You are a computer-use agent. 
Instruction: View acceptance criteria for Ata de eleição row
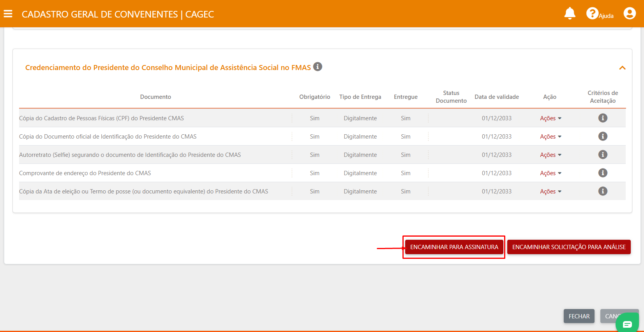pos(602,191)
